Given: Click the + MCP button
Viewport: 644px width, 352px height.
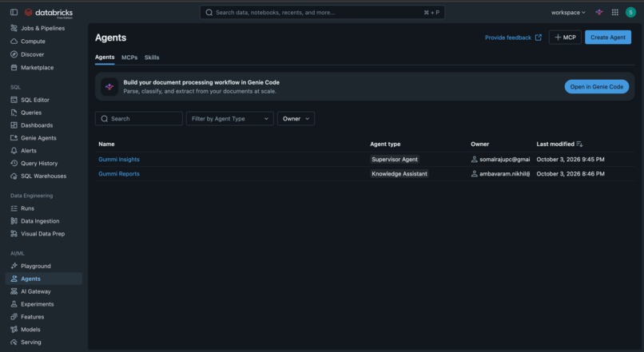Looking at the screenshot, I should (x=565, y=38).
